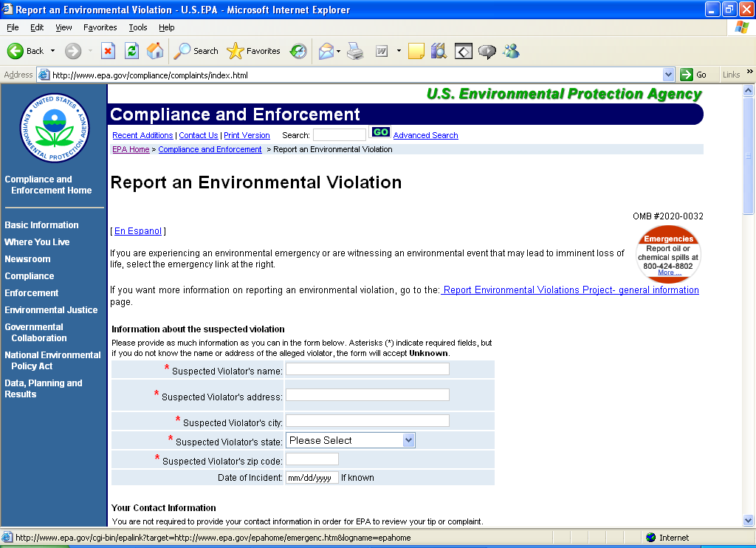This screenshot has width=756, height=548.
Task: Click the diamond code view toolbar icon
Action: point(464,51)
